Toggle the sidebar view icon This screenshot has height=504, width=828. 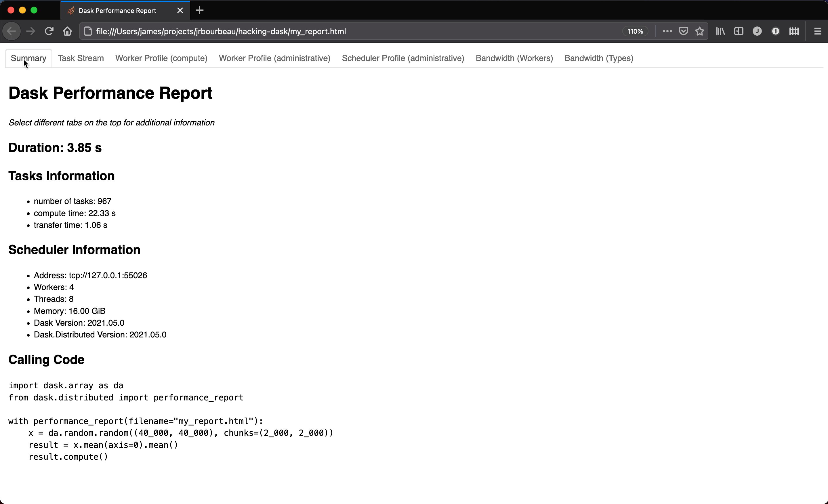coord(739,31)
